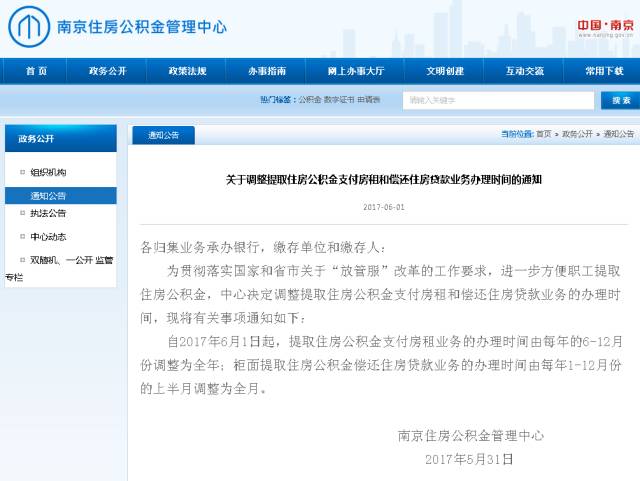
Task: Open highlighted 通知公告 in the left sidebar
Action: 61,196
